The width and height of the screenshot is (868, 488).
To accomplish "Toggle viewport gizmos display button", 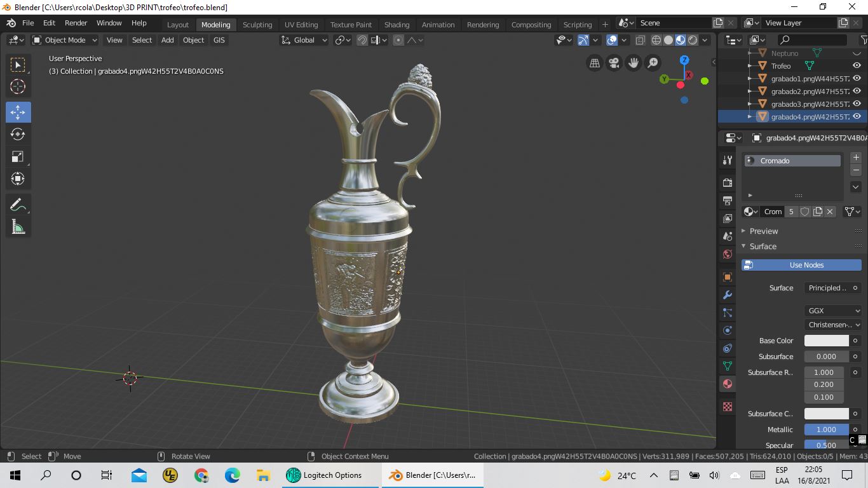I will point(583,40).
